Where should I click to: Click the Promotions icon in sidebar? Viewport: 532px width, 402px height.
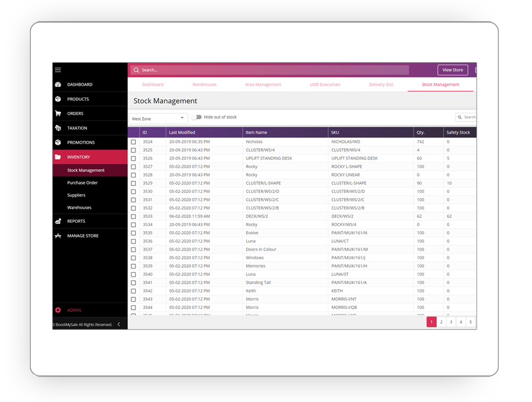(x=58, y=143)
